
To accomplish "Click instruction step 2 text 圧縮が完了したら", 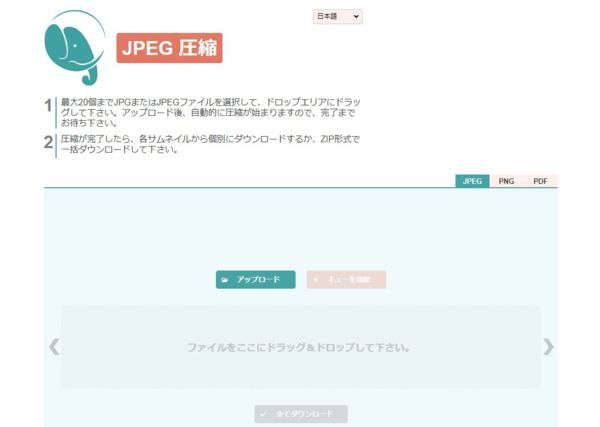I will click(210, 144).
